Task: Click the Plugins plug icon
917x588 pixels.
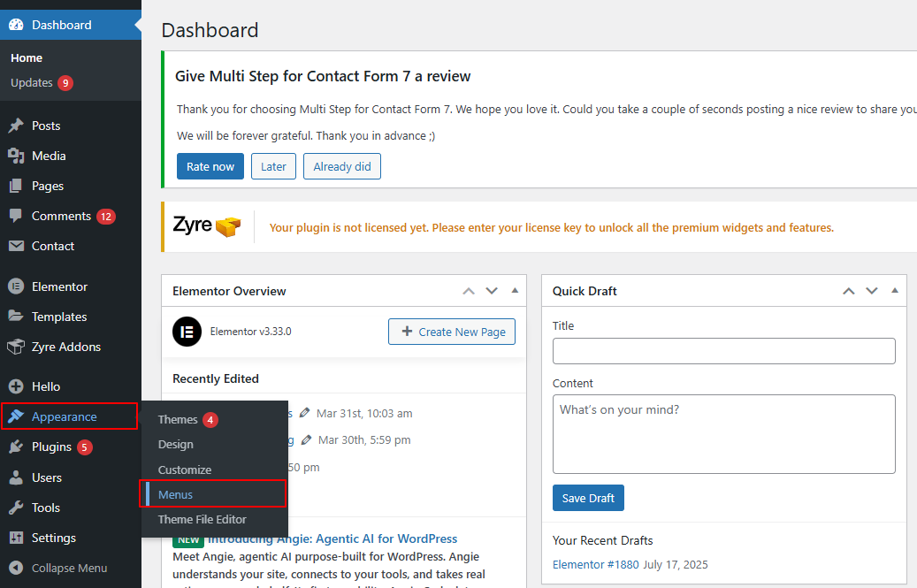Action: coord(16,447)
